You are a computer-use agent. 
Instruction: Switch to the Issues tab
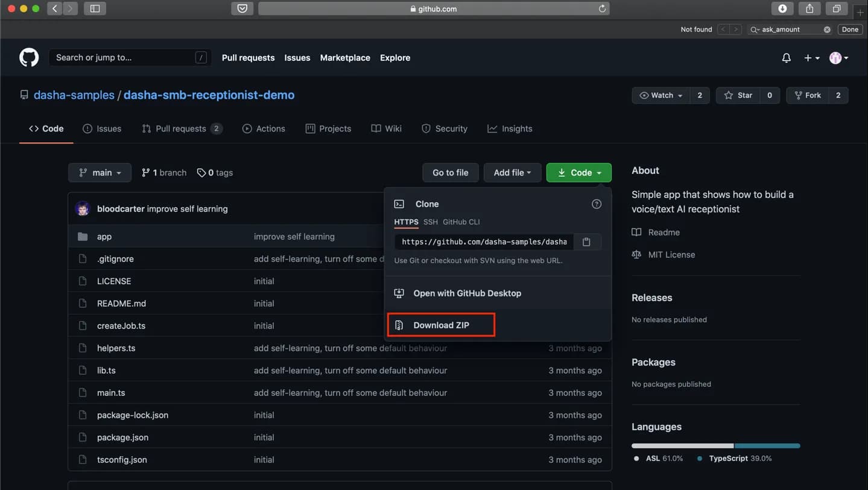point(102,129)
